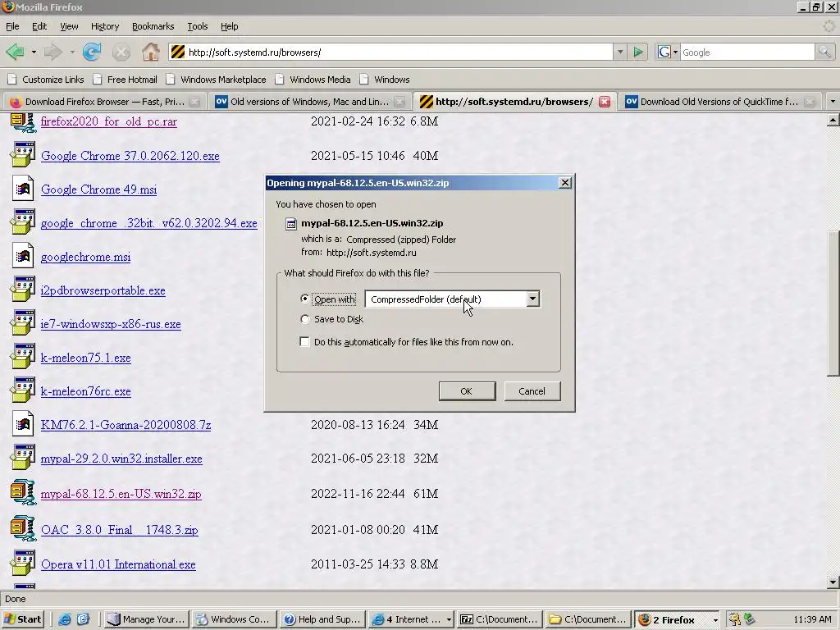Switch to Download Old Versions of QuickTime tab

pyautogui.click(x=719, y=102)
